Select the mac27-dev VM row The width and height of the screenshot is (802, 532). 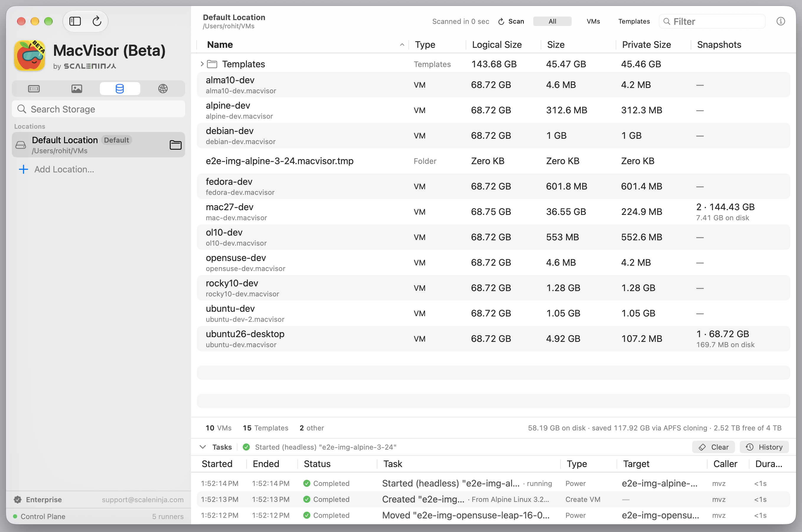tap(493, 212)
